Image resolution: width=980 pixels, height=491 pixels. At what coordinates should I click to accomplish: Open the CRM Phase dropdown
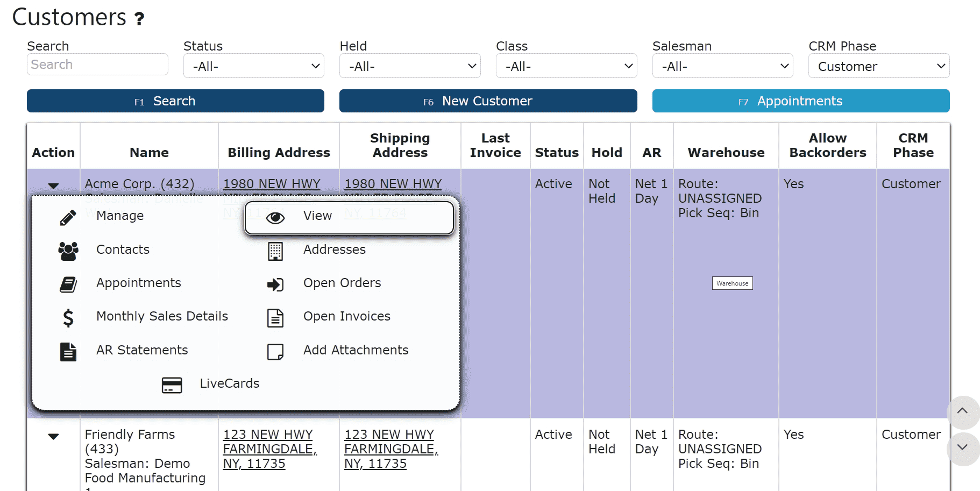click(878, 66)
